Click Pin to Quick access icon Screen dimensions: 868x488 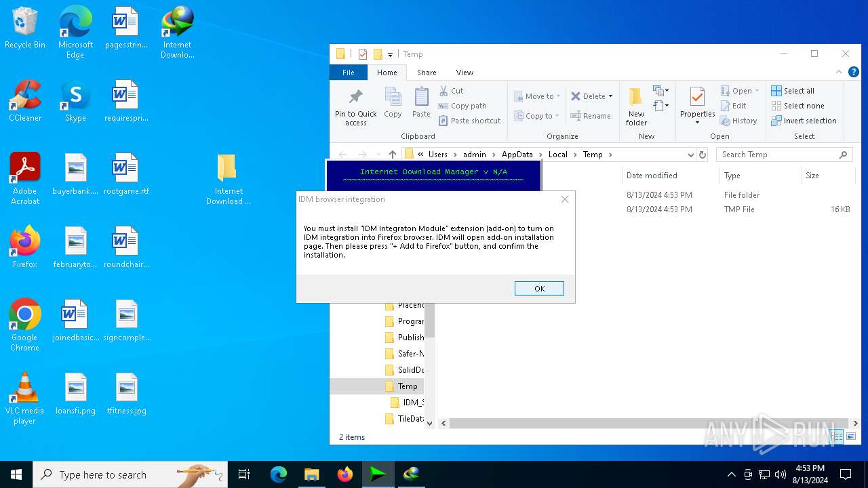[x=355, y=107]
